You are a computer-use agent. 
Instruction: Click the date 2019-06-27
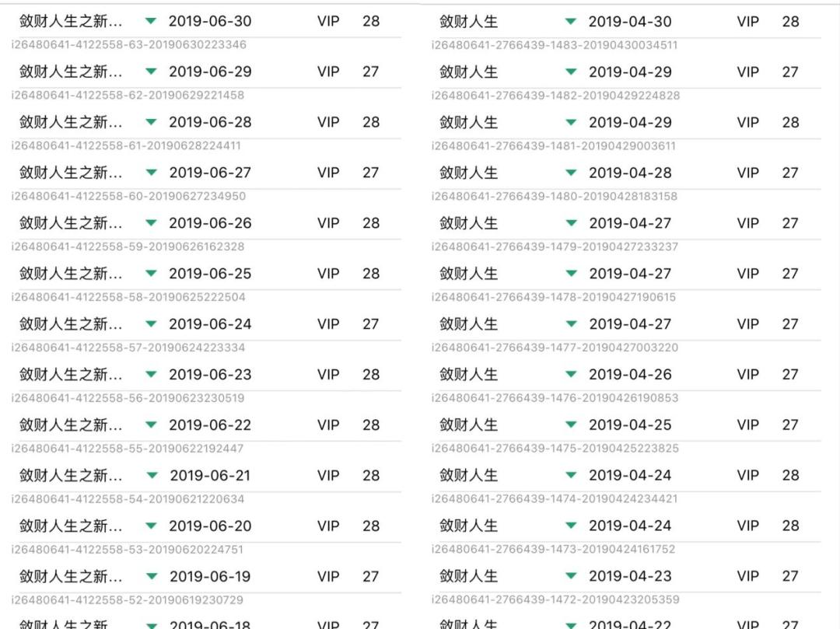coord(211,173)
